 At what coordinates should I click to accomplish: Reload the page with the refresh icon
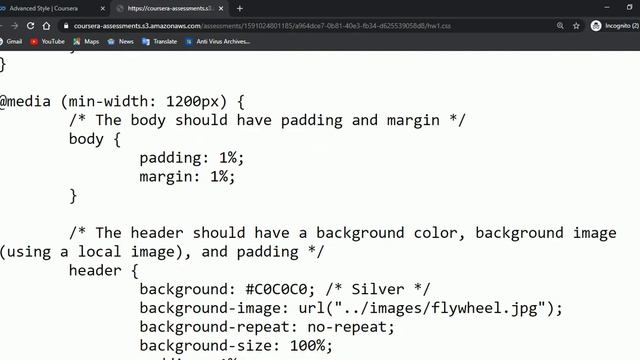31,26
